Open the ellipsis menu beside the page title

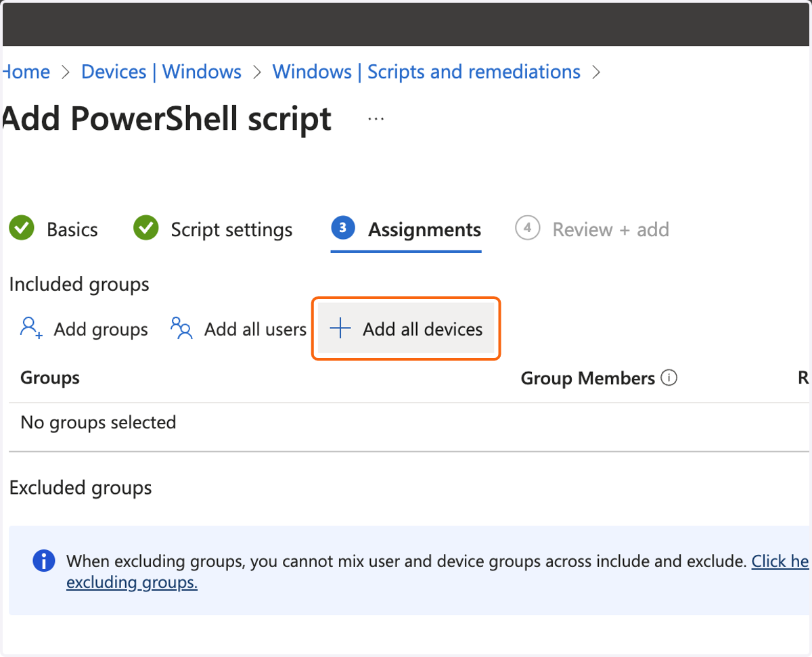point(376,118)
